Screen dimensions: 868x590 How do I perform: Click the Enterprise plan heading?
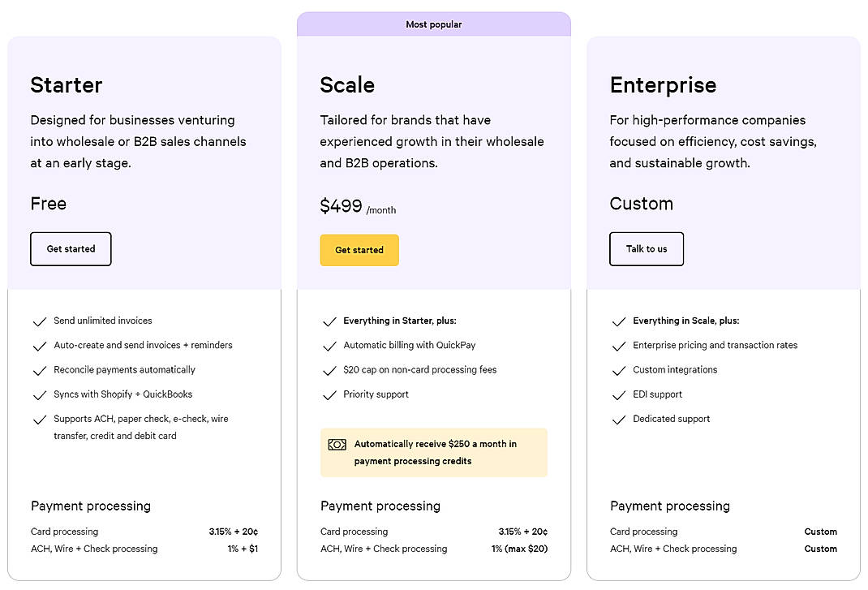click(664, 85)
